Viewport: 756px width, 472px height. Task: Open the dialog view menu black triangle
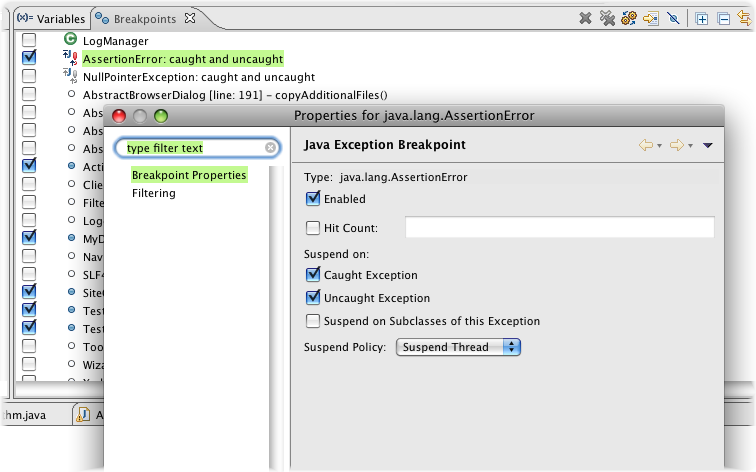(x=707, y=145)
